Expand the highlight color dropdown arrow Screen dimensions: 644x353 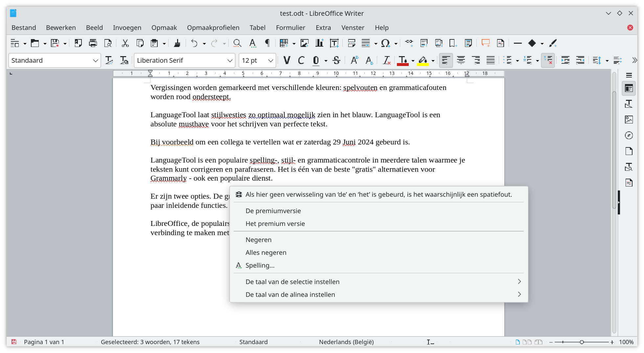(x=433, y=61)
